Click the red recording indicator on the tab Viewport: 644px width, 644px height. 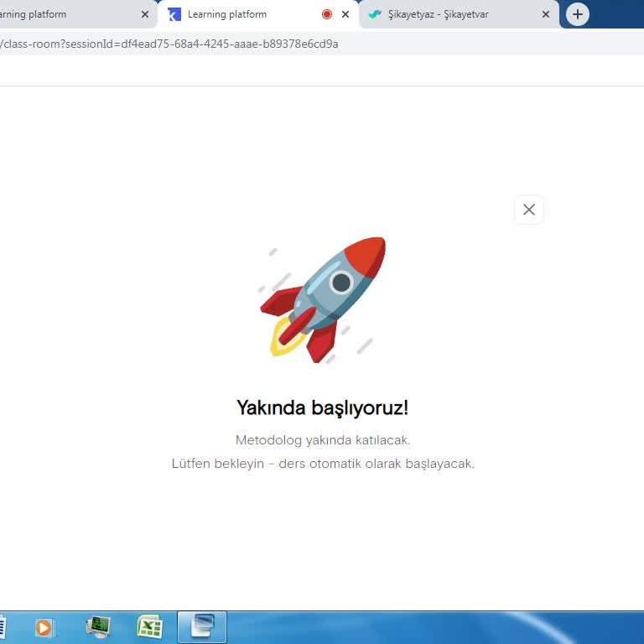point(327,14)
